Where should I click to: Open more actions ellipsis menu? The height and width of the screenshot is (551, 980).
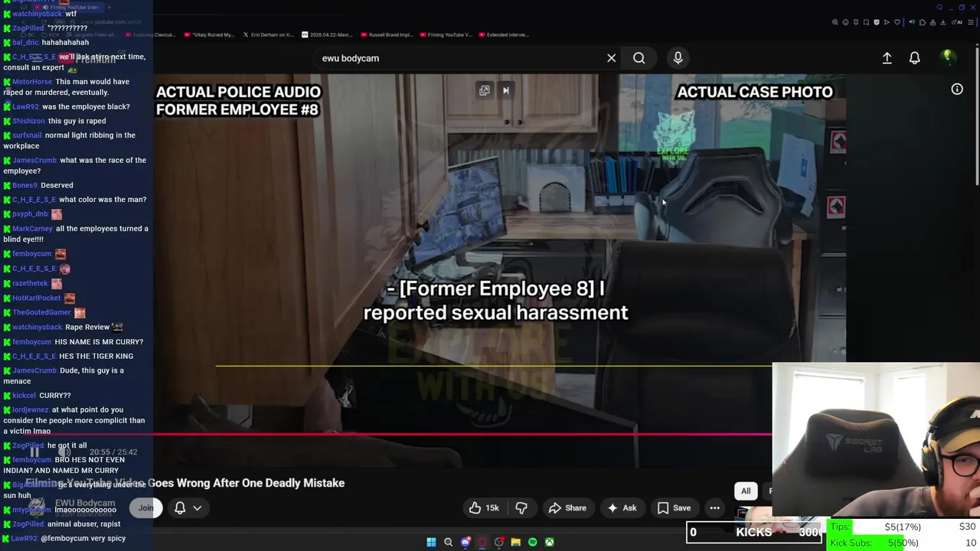[714, 508]
